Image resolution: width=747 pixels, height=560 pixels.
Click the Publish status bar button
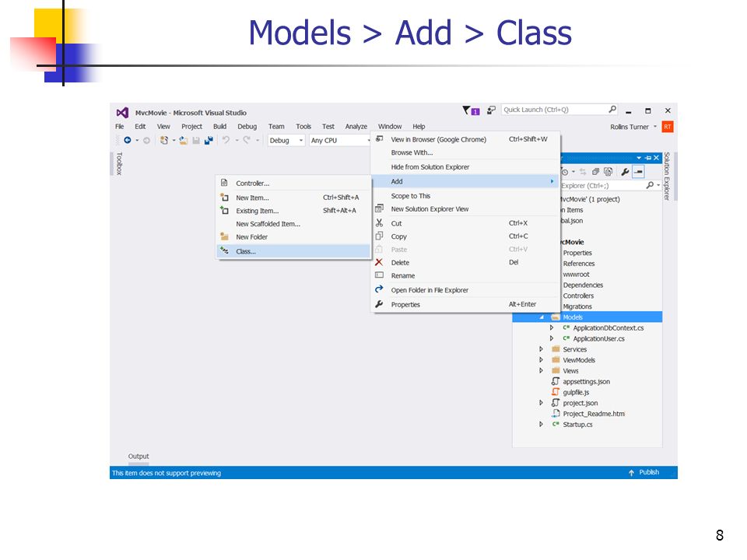pyautogui.click(x=644, y=472)
